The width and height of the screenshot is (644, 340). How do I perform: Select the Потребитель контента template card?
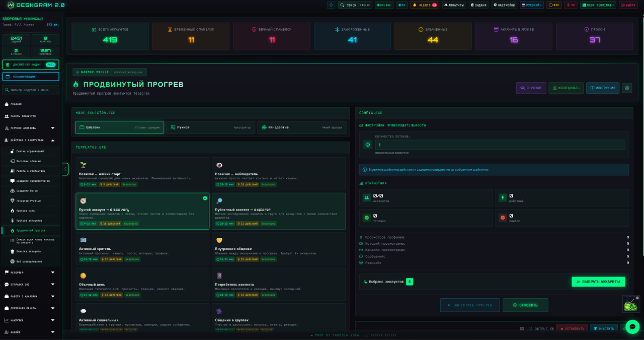point(279,284)
